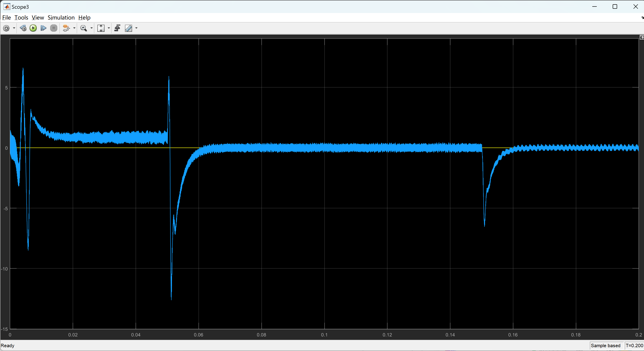Click the 'Sample based' status bar label
The height and width of the screenshot is (351, 644).
pyautogui.click(x=605, y=345)
